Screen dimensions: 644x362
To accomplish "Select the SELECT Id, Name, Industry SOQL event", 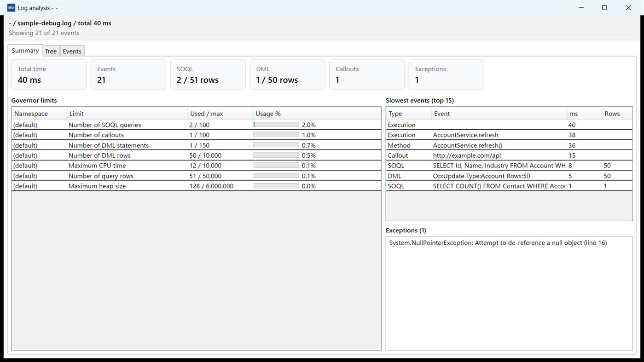I will coord(509,166).
